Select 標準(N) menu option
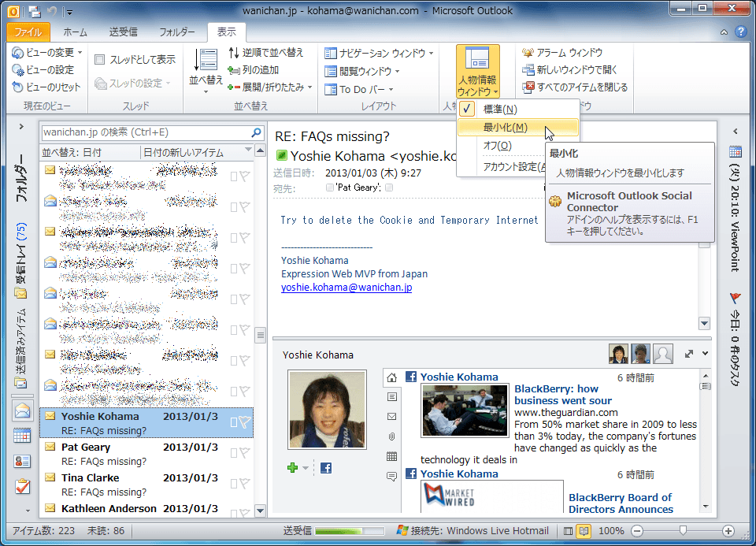The image size is (756, 546). pyautogui.click(x=518, y=110)
